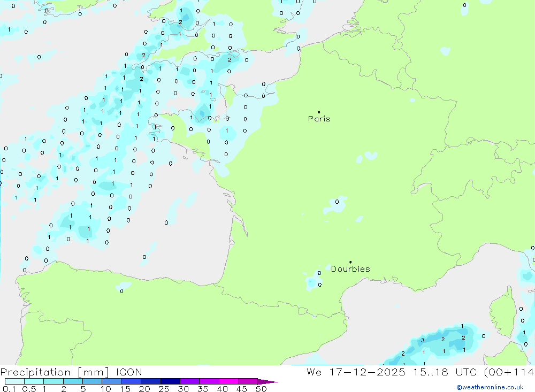Click the precipitation value 3 near Corsica

[423, 340]
